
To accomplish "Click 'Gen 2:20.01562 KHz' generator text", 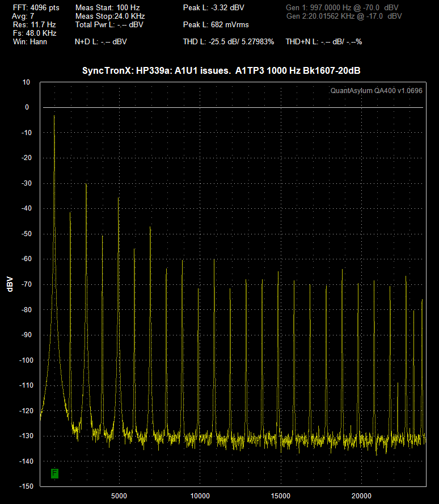I will pos(344,16).
